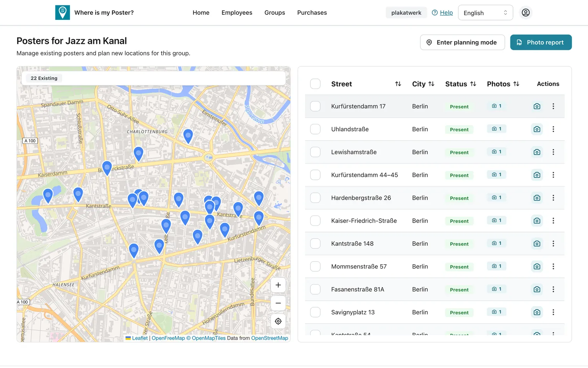Go to the Home page
Screen dimensions: 588x368
201,12
